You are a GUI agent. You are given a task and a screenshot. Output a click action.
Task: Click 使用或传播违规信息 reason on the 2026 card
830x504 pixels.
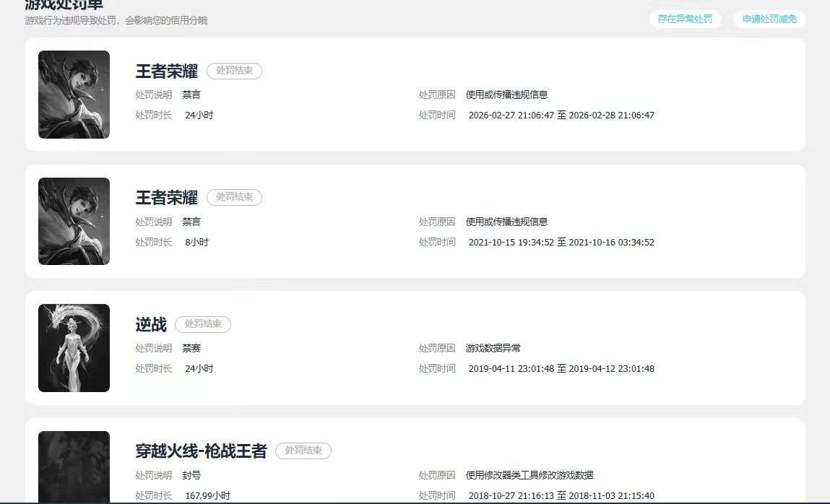pyautogui.click(x=506, y=95)
